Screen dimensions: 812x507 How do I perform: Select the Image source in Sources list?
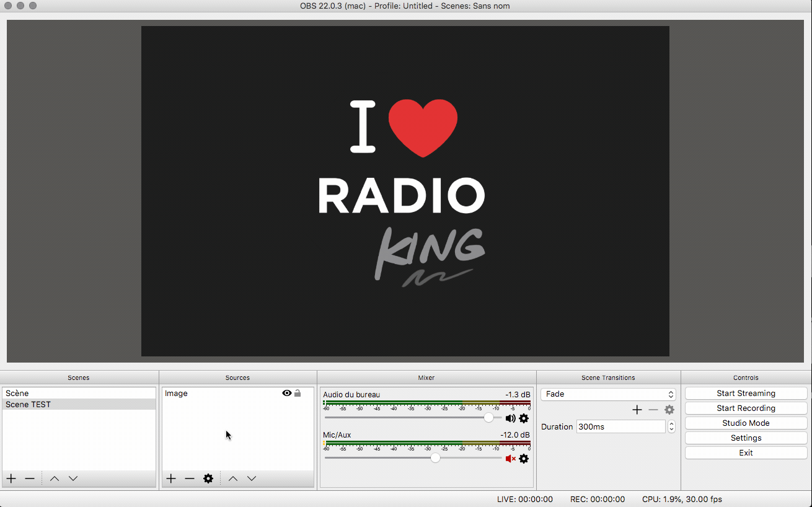click(x=177, y=394)
